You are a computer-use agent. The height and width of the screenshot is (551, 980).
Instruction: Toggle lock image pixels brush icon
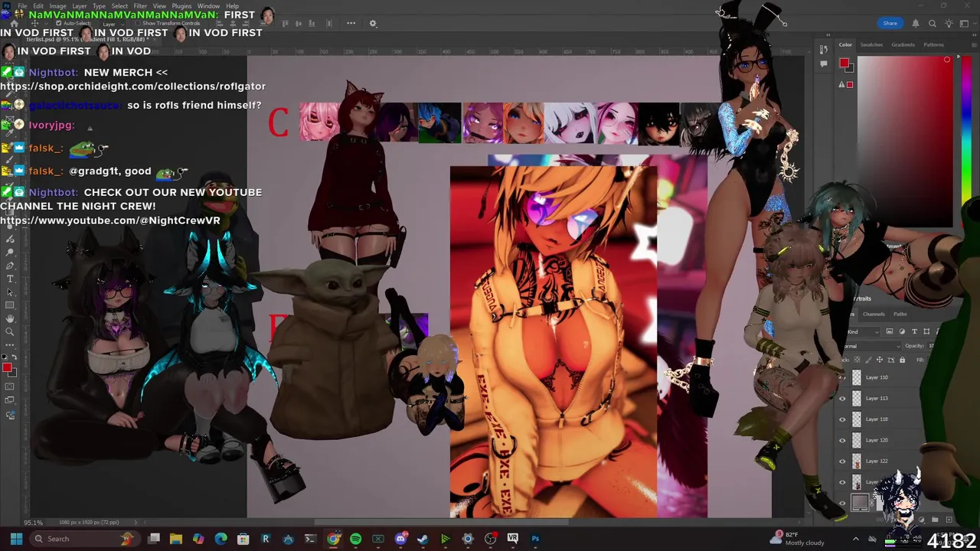pyautogui.click(x=868, y=360)
